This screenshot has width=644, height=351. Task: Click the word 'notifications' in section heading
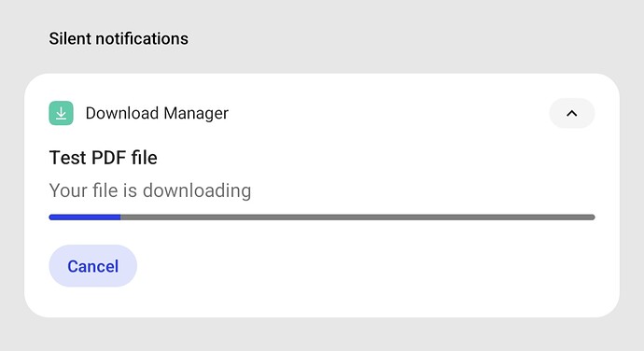point(142,39)
